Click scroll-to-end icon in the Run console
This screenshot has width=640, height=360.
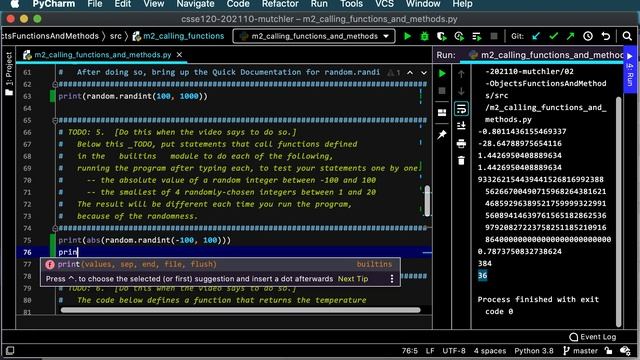[461, 126]
